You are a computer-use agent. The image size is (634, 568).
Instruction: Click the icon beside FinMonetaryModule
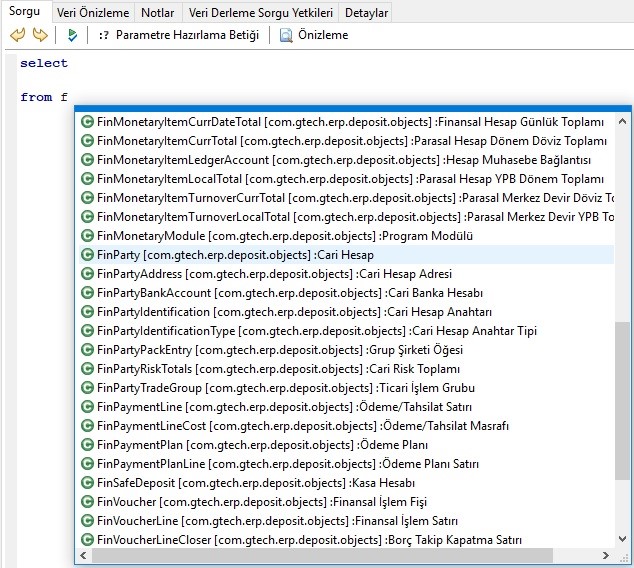(88, 236)
